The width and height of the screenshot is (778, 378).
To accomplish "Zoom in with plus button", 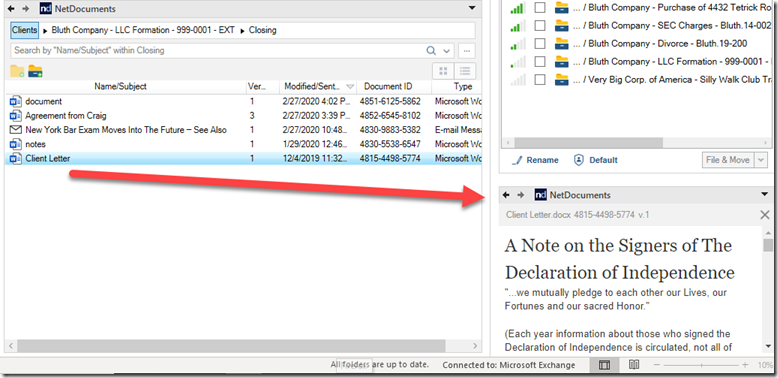I will tap(745, 365).
